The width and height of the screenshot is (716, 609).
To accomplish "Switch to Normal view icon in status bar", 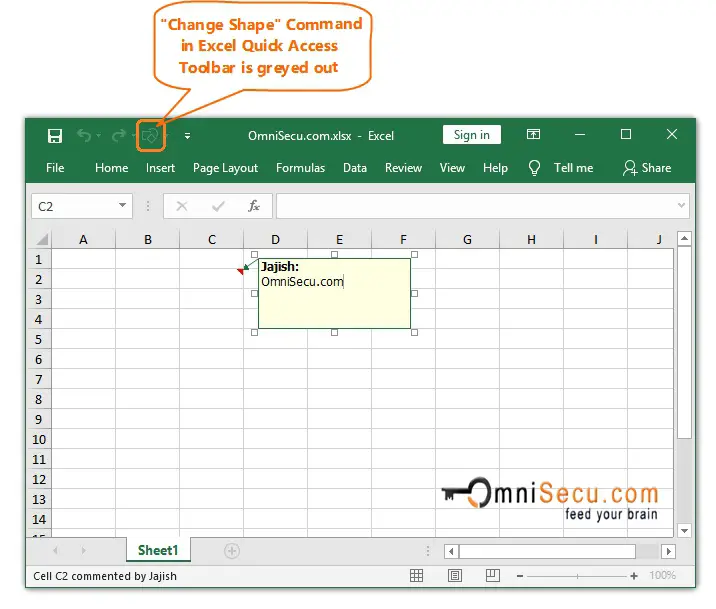I will tap(416, 576).
